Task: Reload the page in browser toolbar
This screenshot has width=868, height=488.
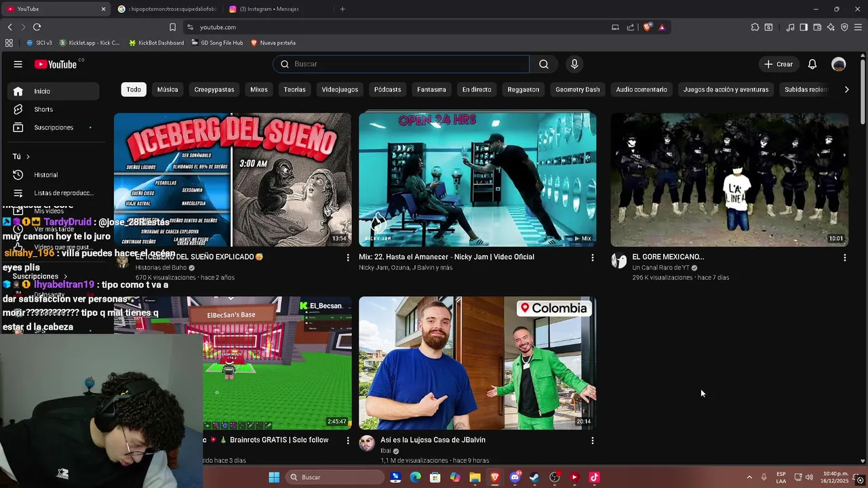Action: [x=37, y=27]
